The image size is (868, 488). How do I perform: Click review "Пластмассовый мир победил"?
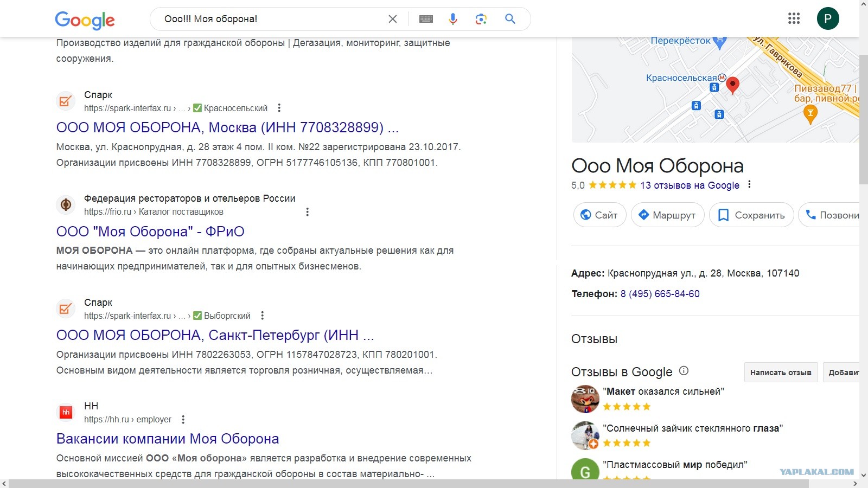tap(675, 465)
